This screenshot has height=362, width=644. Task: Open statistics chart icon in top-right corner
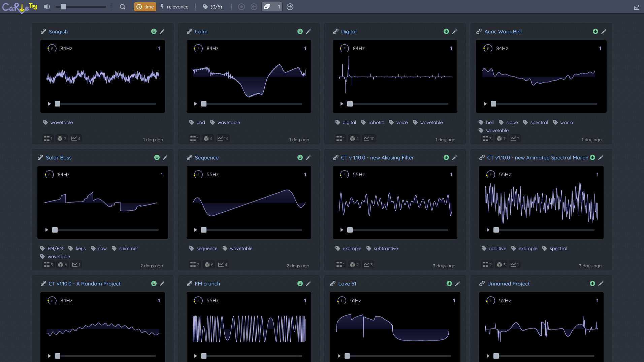[636, 7]
